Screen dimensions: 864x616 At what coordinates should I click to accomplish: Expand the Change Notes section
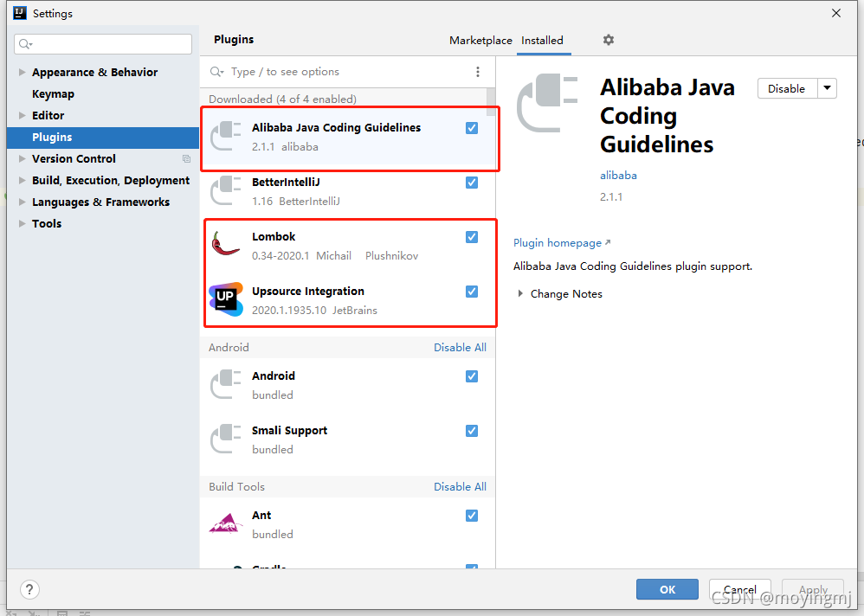coord(520,293)
